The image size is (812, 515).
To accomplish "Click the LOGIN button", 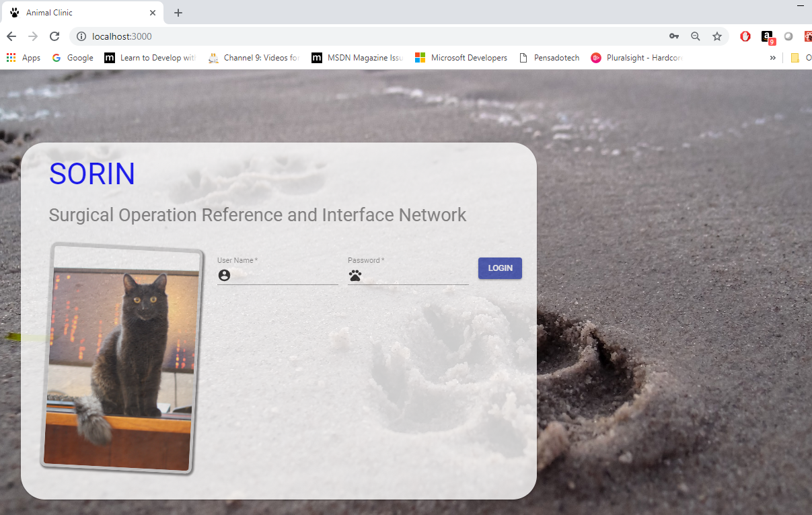I will (500, 268).
